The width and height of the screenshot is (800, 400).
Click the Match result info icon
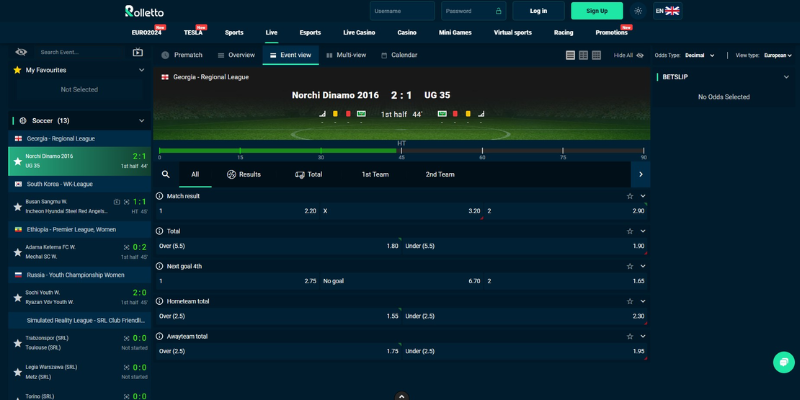pyautogui.click(x=160, y=196)
